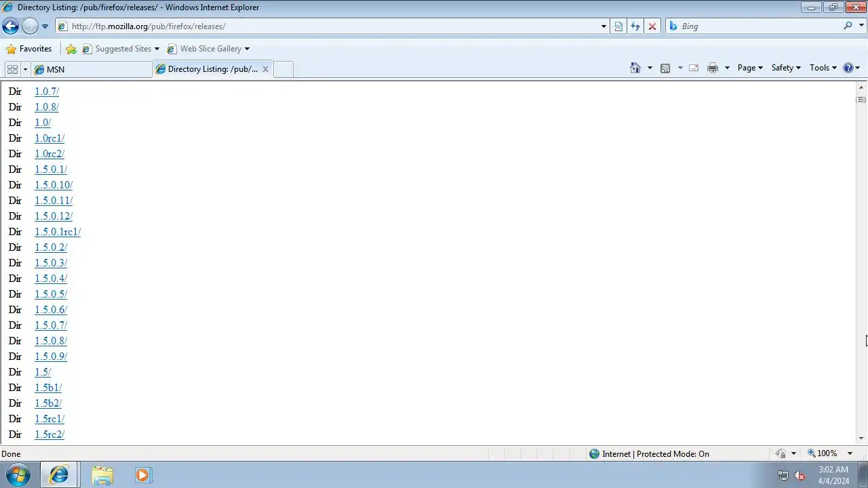Open the 1.5rc2/ directory link
Viewport: 868px width, 488px height.
click(x=50, y=434)
